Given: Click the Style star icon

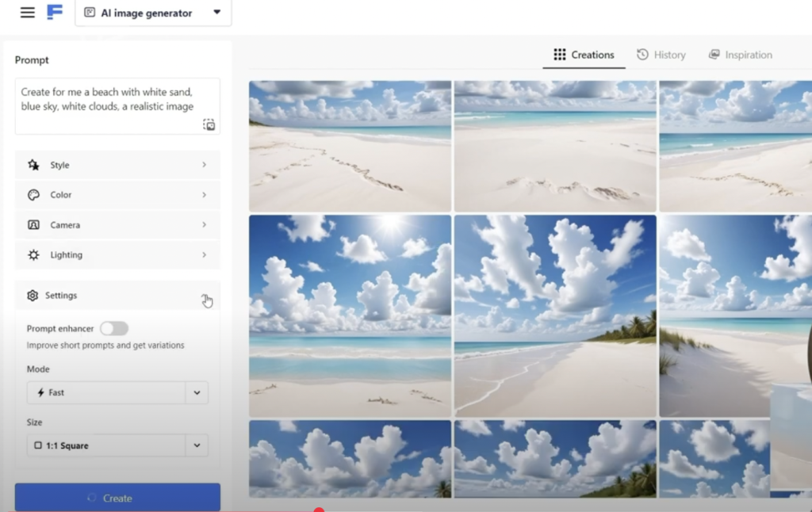Looking at the screenshot, I should (x=33, y=165).
